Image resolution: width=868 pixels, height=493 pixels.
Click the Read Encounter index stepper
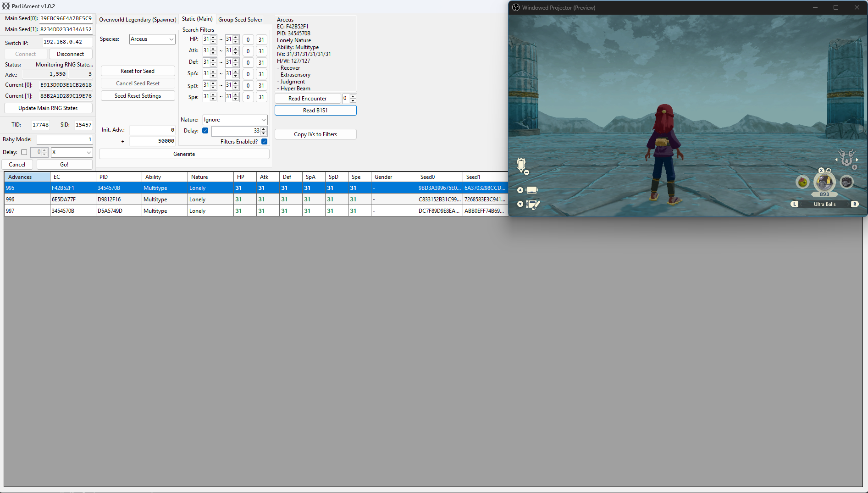[349, 99]
